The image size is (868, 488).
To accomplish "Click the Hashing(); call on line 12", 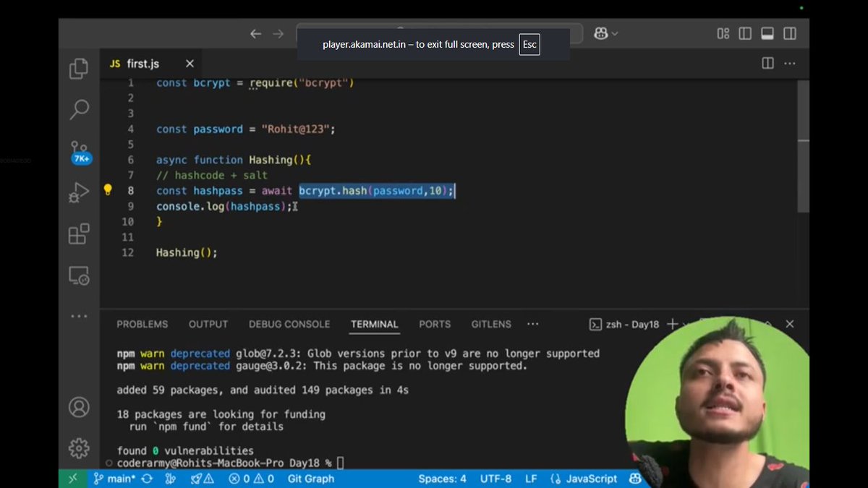I will tap(187, 252).
